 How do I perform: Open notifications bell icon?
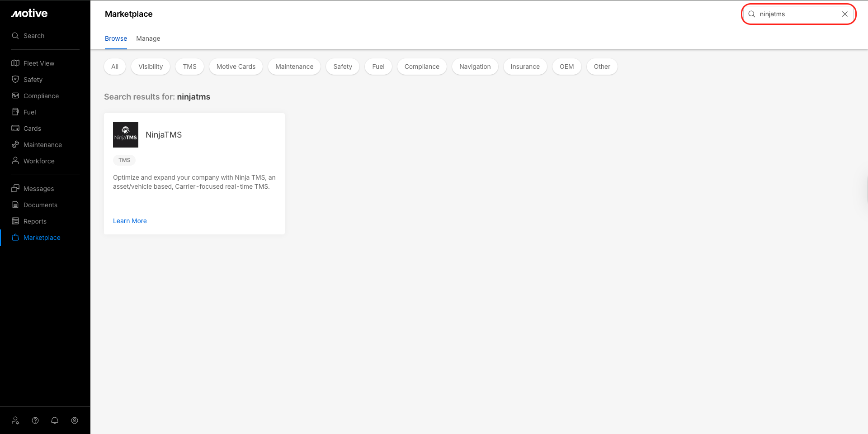pos(55,420)
